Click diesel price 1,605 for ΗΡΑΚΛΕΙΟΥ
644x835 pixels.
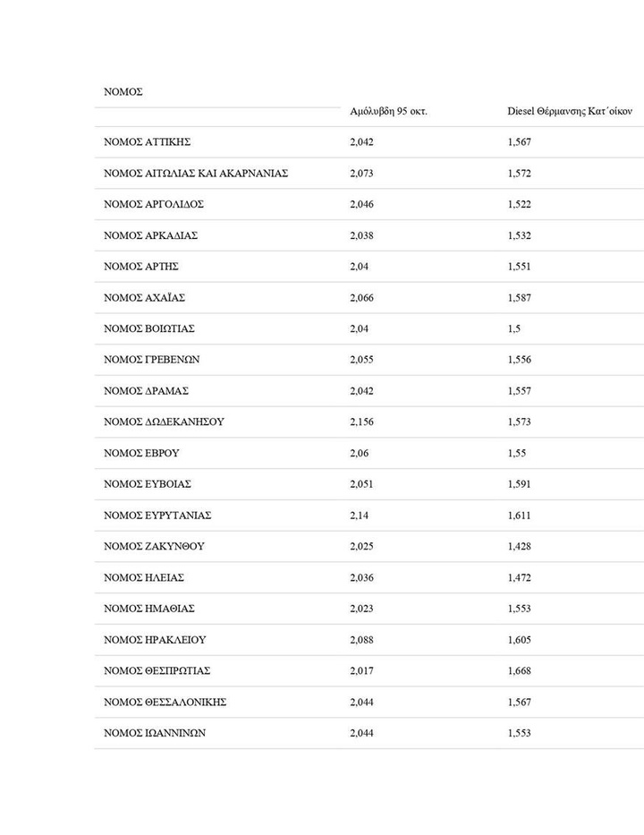(x=519, y=640)
